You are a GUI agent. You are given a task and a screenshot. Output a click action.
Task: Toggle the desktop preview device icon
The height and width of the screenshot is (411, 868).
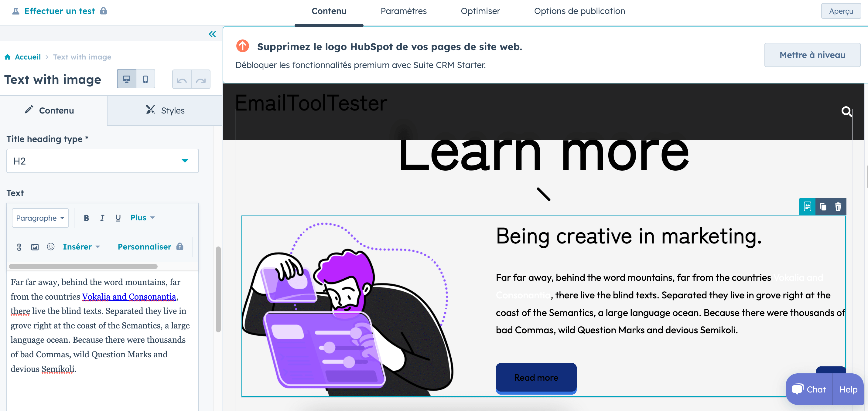coord(126,79)
